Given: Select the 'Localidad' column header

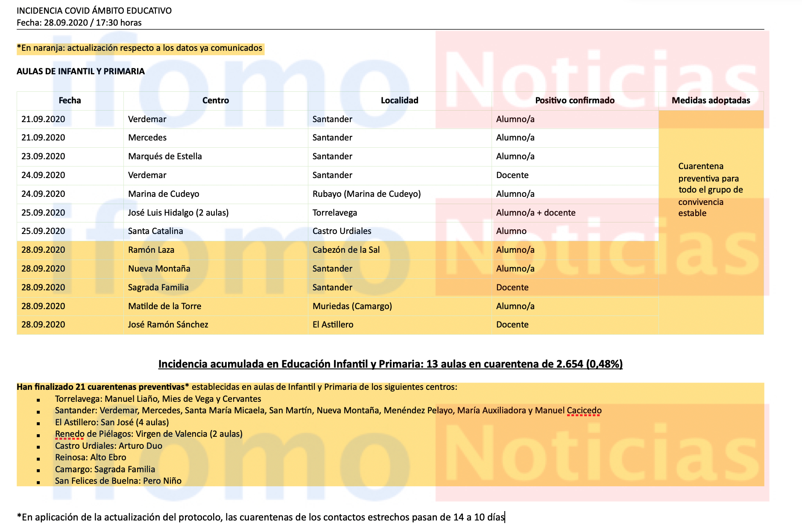Looking at the screenshot, I should coord(399,100).
